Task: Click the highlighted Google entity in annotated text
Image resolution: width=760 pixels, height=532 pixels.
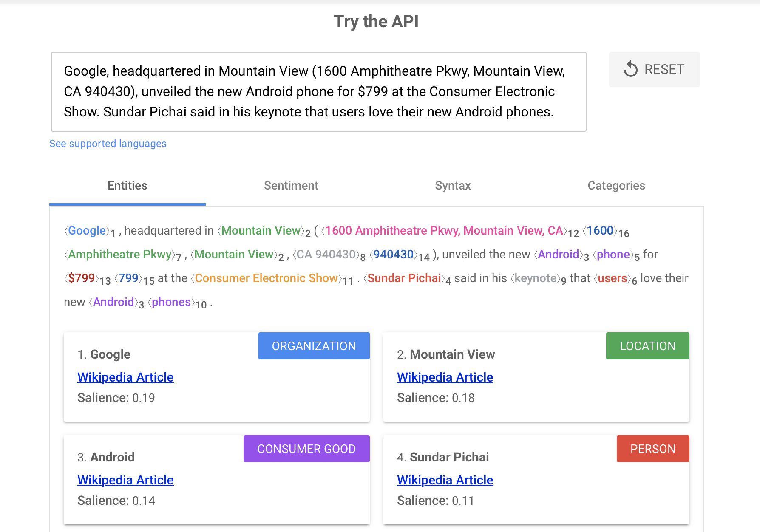Action: (x=87, y=231)
